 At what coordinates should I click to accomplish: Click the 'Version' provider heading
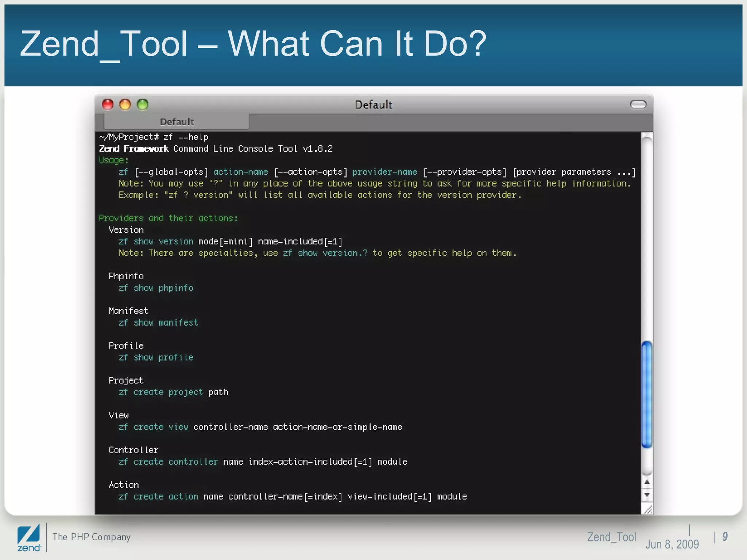126,230
